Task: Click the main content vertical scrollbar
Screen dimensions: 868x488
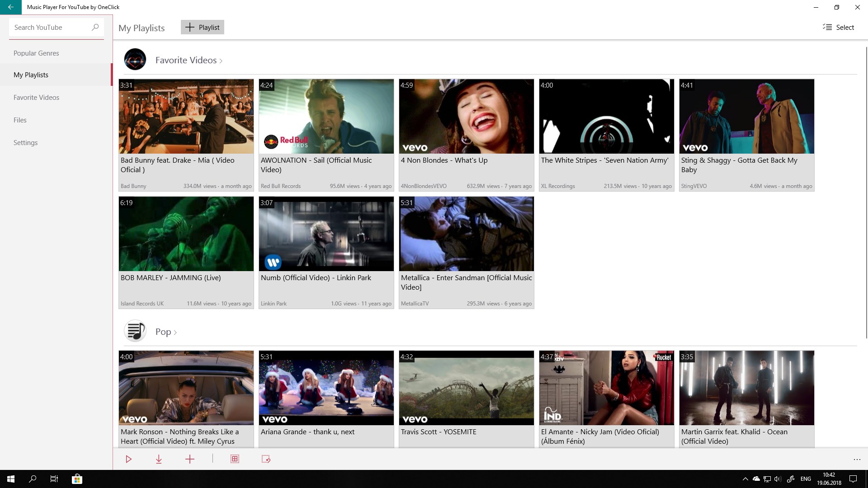Action: [x=866, y=192]
